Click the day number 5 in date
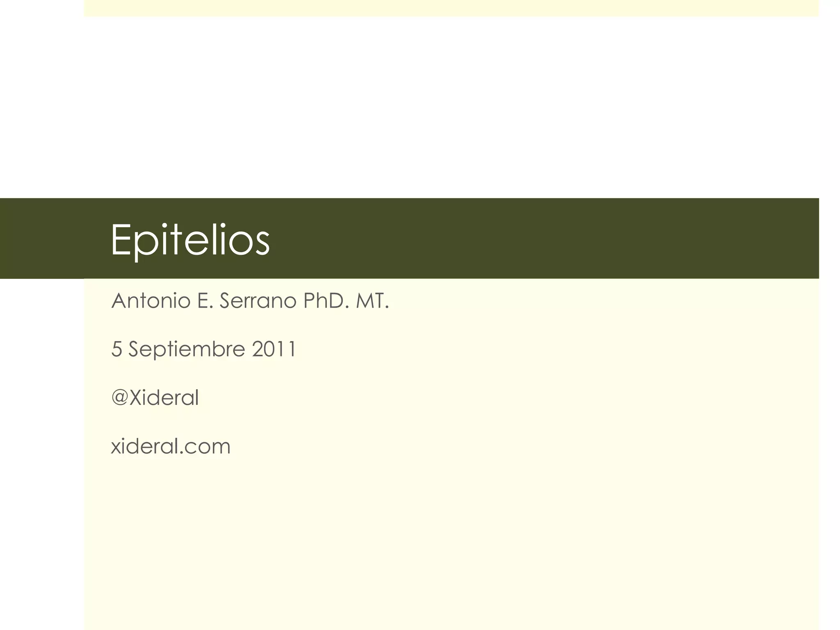The image size is (840, 630). (116, 349)
